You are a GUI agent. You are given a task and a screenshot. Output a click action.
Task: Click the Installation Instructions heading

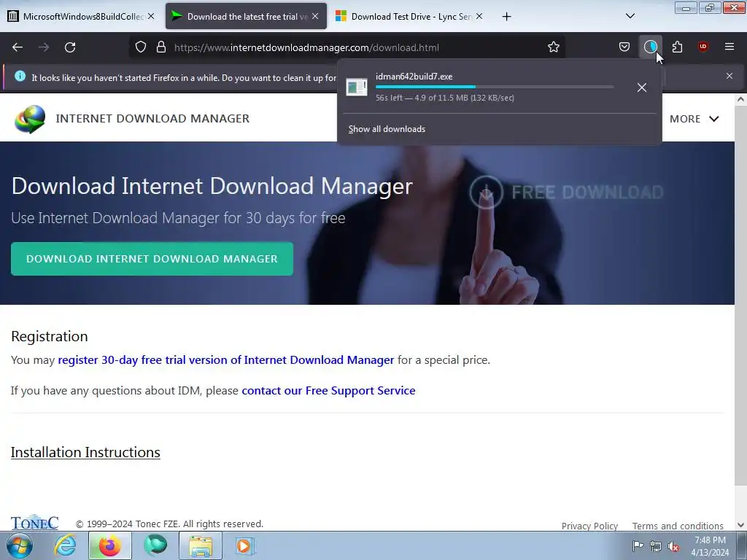tap(85, 452)
